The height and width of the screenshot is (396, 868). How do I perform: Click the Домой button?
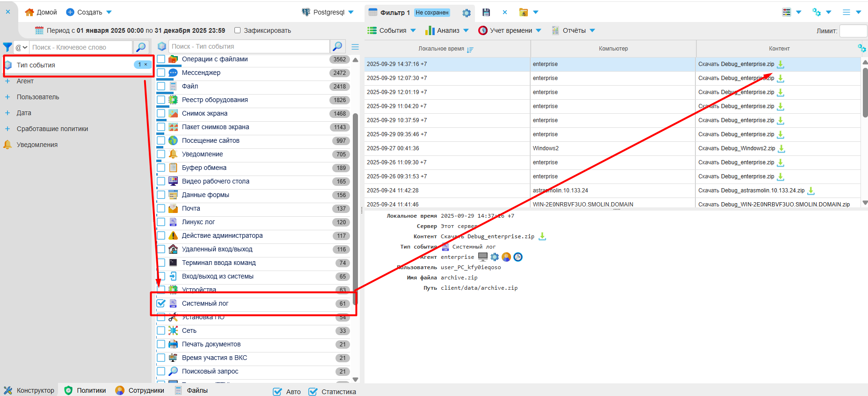[41, 12]
